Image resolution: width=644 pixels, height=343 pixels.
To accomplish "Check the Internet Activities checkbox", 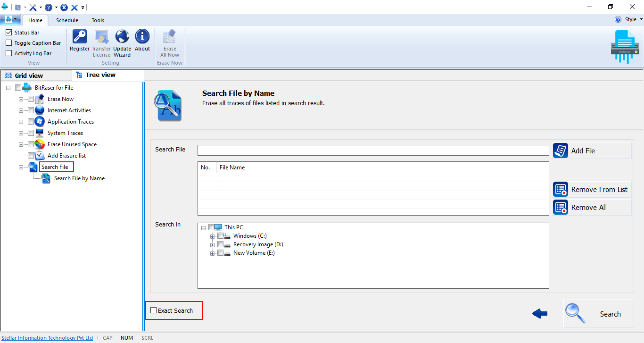I will (x=31, y=110).
